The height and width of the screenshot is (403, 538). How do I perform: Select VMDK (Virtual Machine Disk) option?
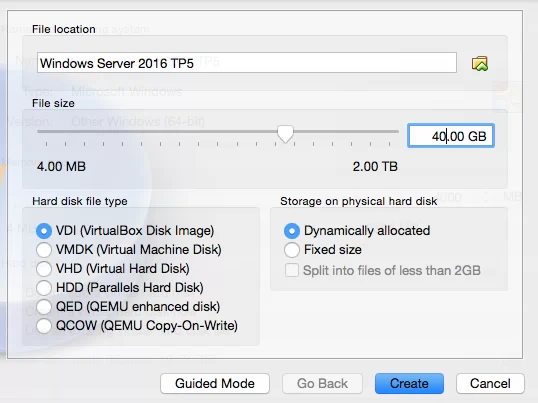pyautogui.click(x=44, y=250)
